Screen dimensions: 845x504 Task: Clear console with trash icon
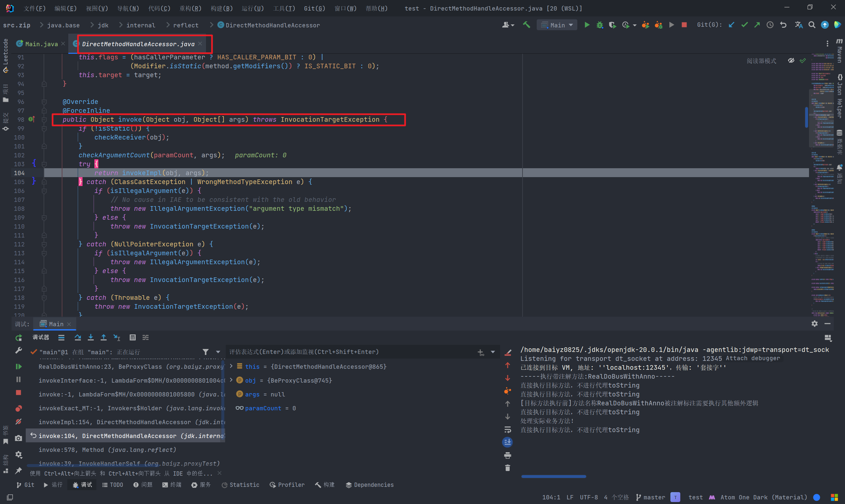coord(508,468)
